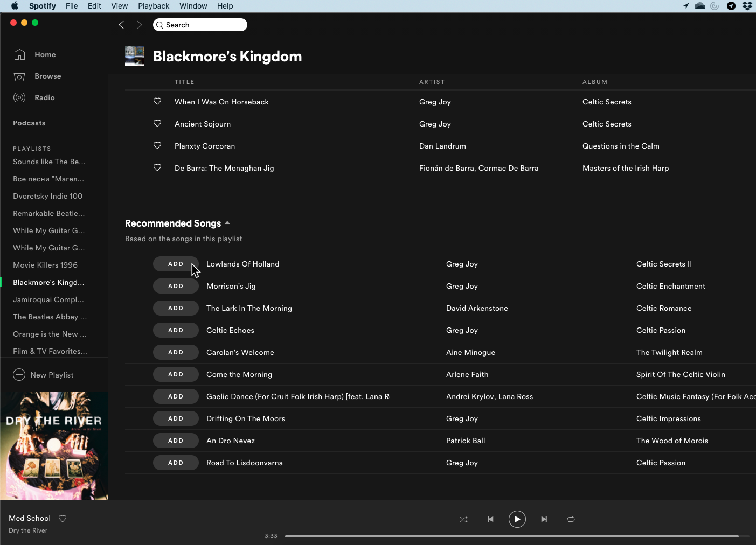
Task: Open Dropbox icon in the menu bar
Action: pos(747,6)
